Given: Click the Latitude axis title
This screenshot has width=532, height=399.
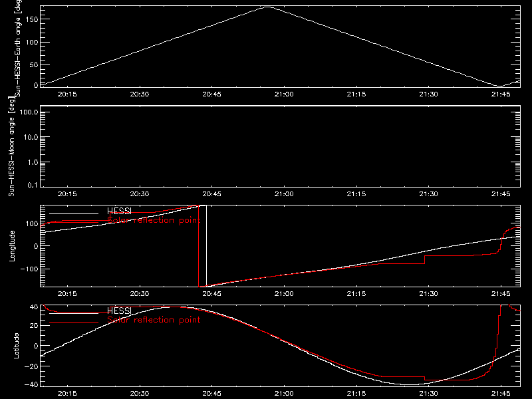Looking at the screenshot, I should [x=16, y=346].
